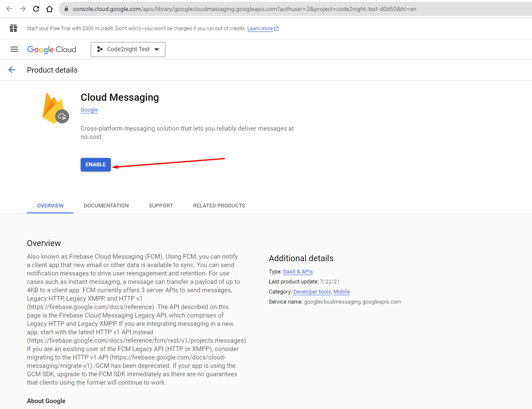Reload the current page
This screenshot has height=409, width=532.
tap(36, 9)
